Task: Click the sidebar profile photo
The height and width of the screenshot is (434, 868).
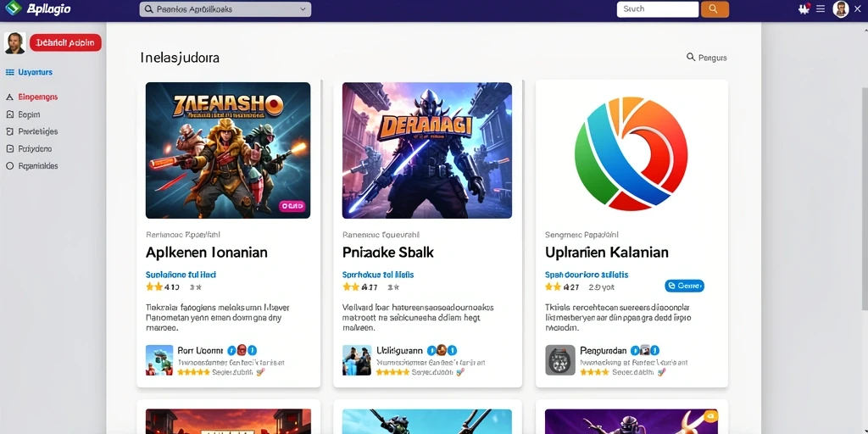Action: tap(15, 42)
